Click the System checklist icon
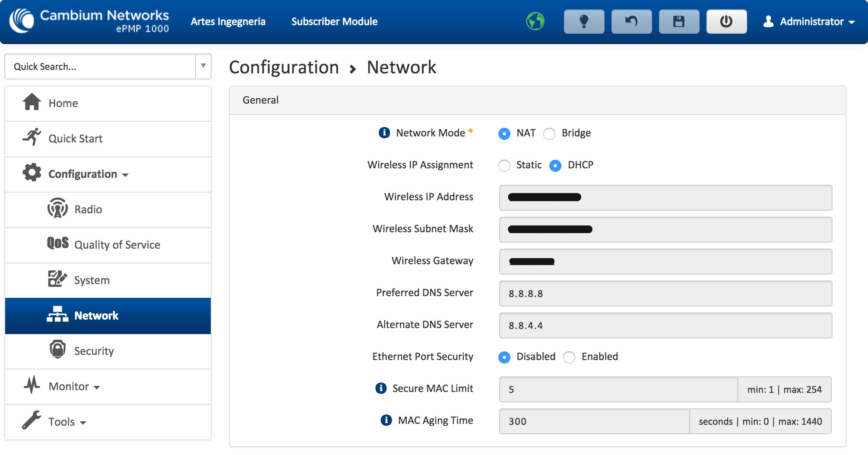Screen dimensions: 868x455 coord(57,279)
